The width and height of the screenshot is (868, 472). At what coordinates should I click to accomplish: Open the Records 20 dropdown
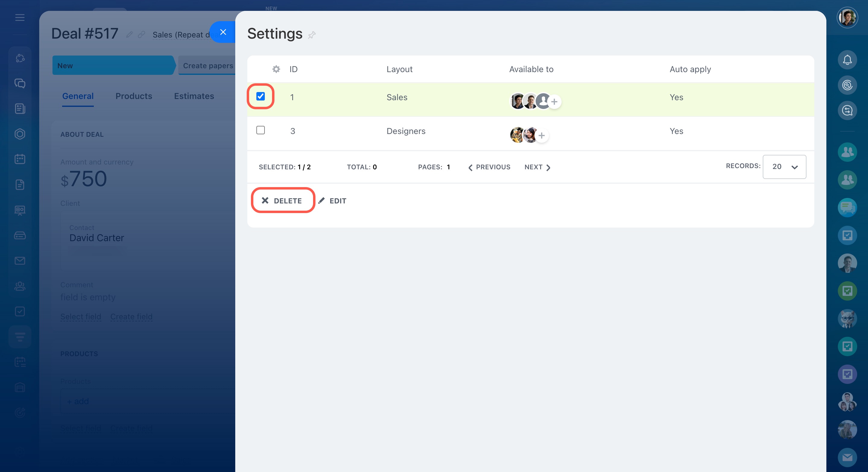(784, 167)
